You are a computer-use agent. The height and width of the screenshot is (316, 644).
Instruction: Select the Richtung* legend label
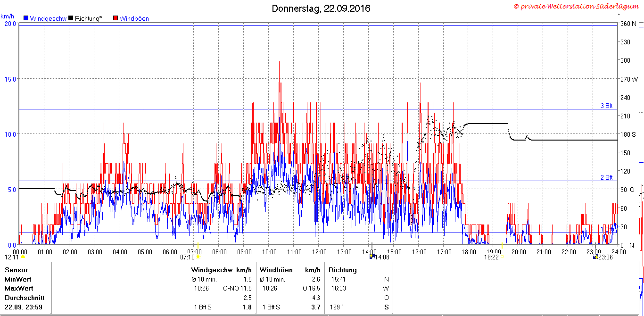click(88, 18)
